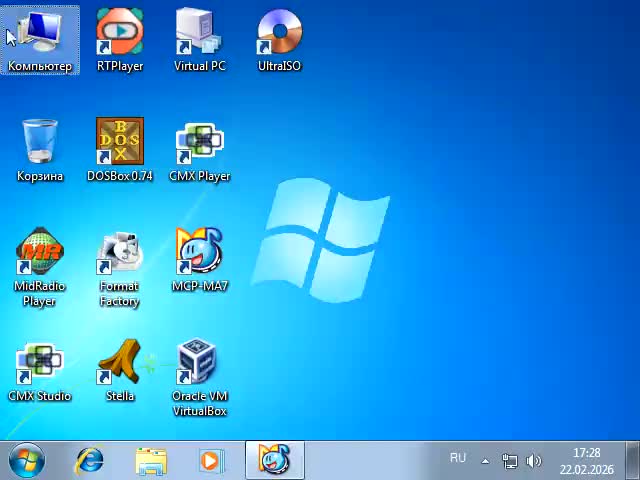Click Windows Media Player taskbar button
Screen dimensions: 640x480
(x=210, y=460)
